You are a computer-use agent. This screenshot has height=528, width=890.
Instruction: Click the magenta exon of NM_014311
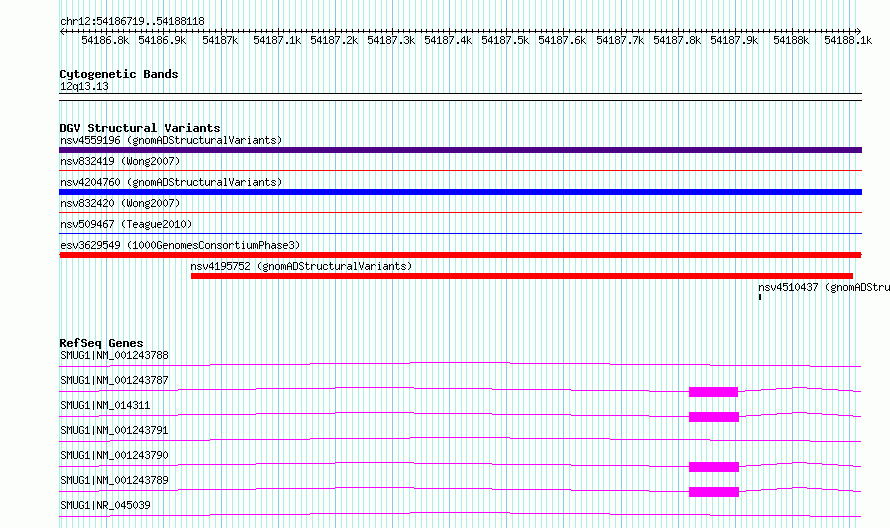714,417
